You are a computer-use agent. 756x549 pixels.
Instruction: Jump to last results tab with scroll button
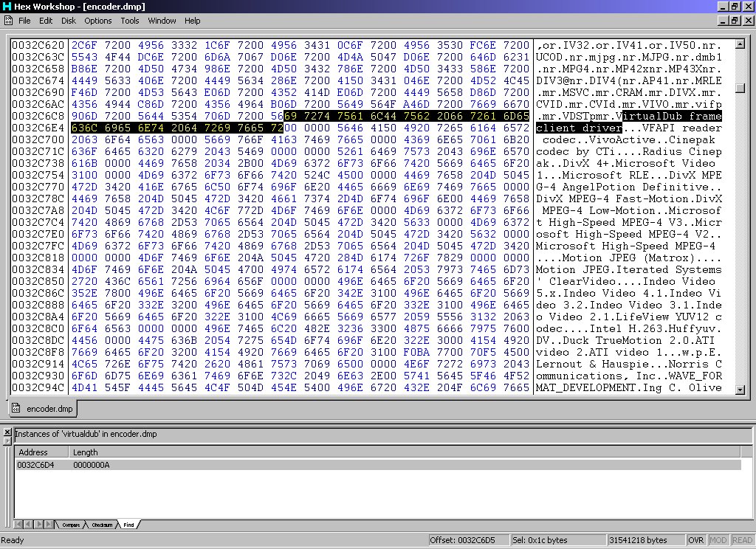click(x=48, y=525)
